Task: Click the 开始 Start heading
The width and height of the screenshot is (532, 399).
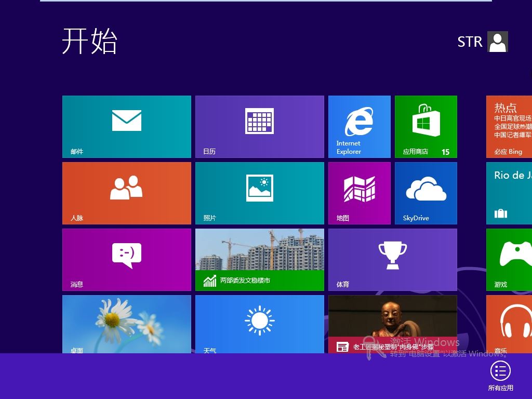Action: coord(89,41)
